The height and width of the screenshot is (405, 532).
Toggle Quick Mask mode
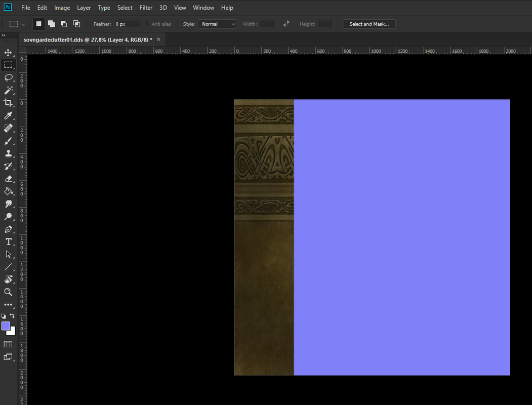point(8,344)
